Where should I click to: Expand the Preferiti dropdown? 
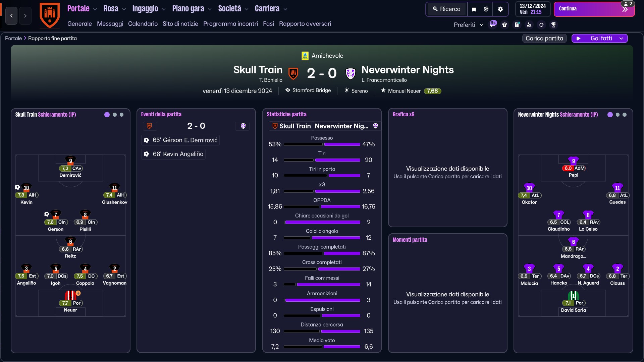point(468,25)
